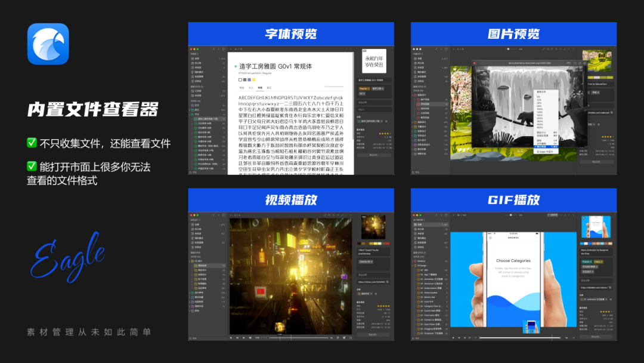Image resolution: width=644 pixels, height=363 pixels.
Task: Click star rating in 图片预览 inspector
Action: pyautogui.click(x=608, y=137)
